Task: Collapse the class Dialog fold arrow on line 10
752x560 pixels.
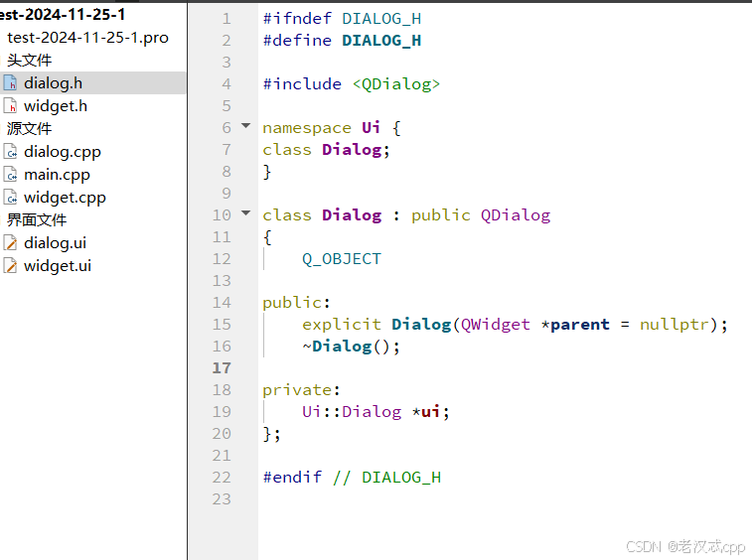Action: click(x=246, y=212)
